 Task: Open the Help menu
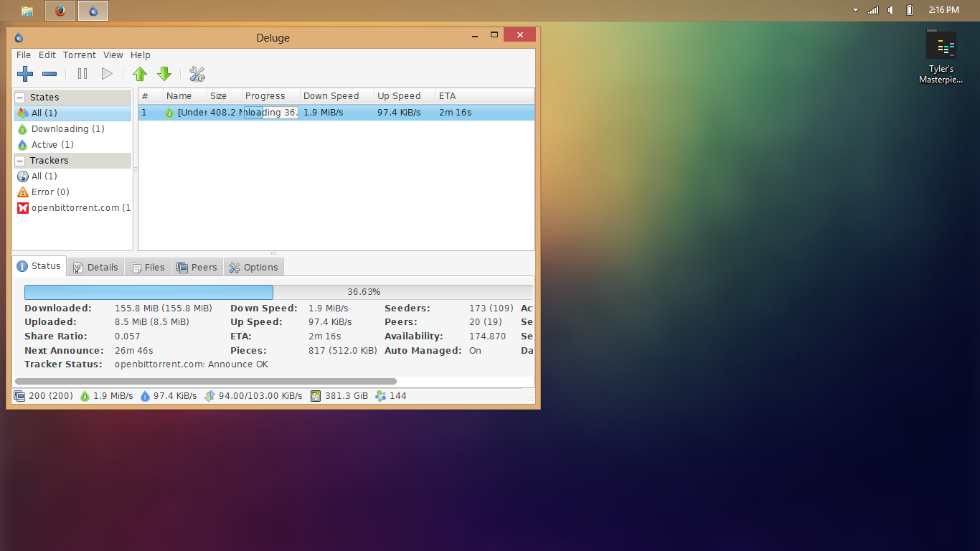[x=141, y=55]
